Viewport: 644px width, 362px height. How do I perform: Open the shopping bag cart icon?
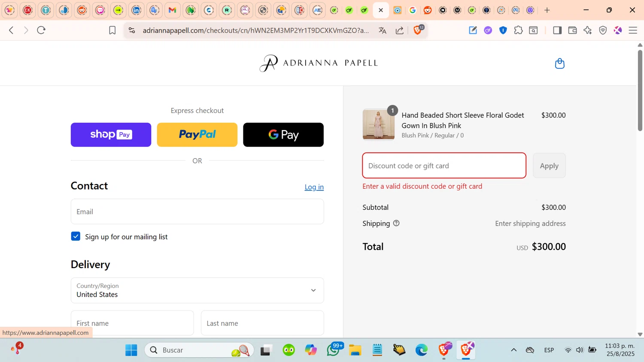tap(559, 63)
